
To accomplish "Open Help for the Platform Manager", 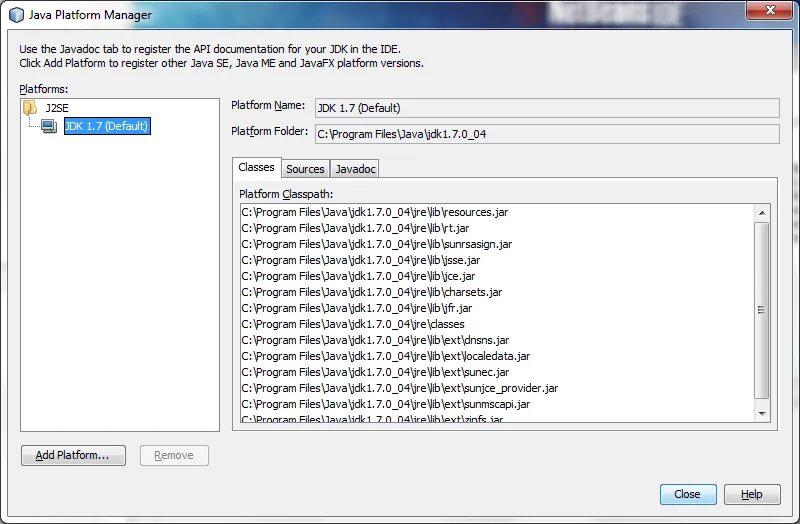I will (x=752, y=494).
